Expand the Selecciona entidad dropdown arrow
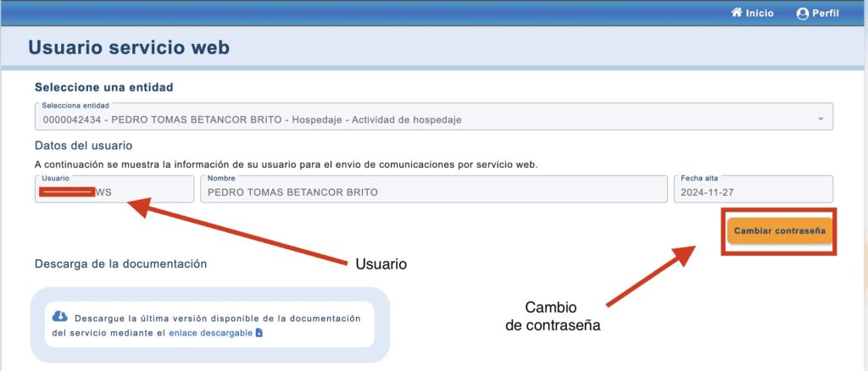This screenshot has width=868, height=371. coord(821,119)
